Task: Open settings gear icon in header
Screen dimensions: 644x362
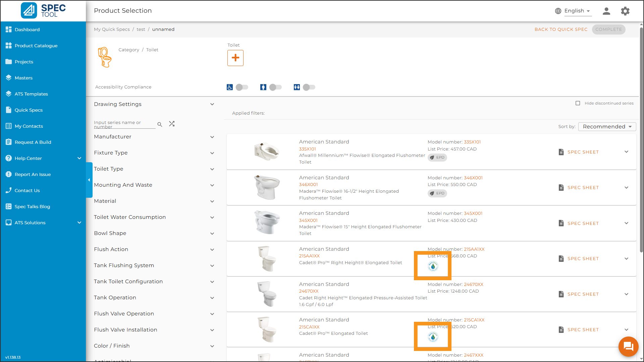Action: [625, 11]
